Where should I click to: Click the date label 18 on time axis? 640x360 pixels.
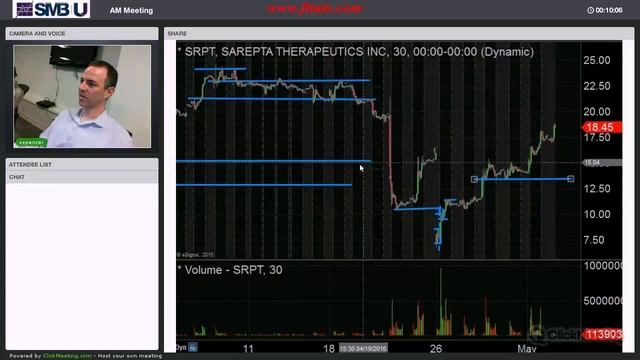(329, 349)
